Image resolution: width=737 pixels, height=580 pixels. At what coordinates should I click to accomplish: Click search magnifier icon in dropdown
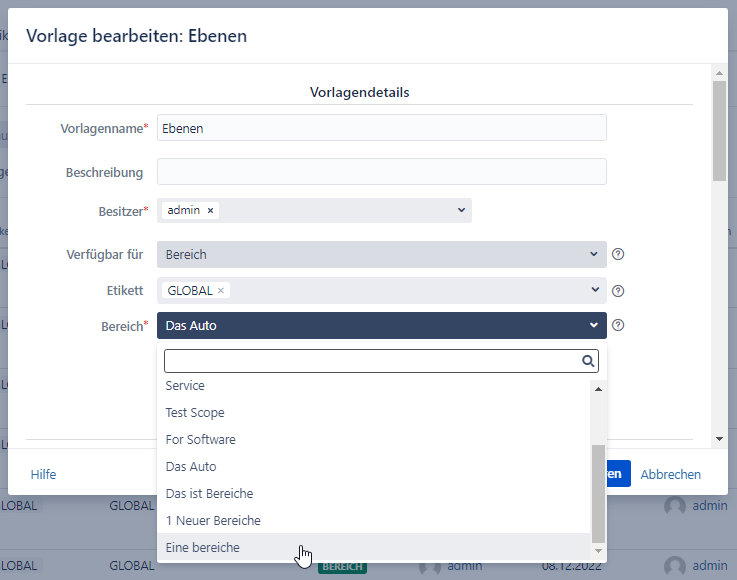[588, 361]
